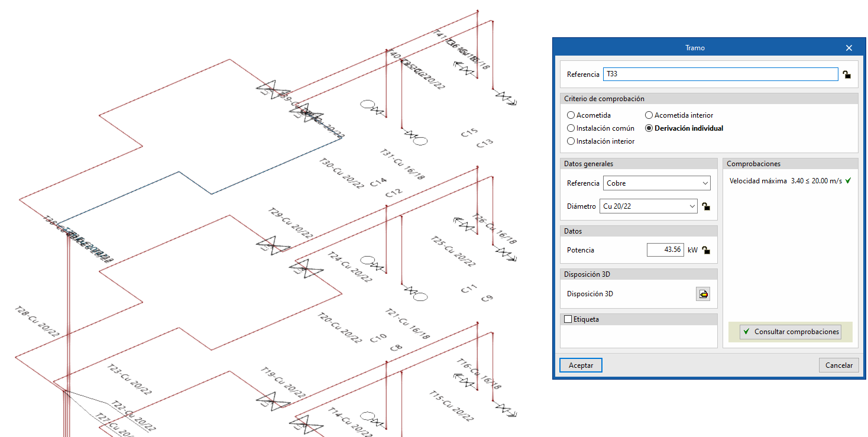
Task: Click the green check beside Velocidad máxima
Action: [848, 181]
